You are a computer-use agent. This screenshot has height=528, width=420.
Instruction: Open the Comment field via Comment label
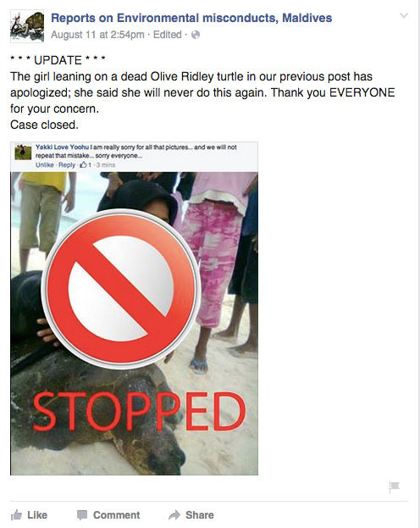click(116, 515)
